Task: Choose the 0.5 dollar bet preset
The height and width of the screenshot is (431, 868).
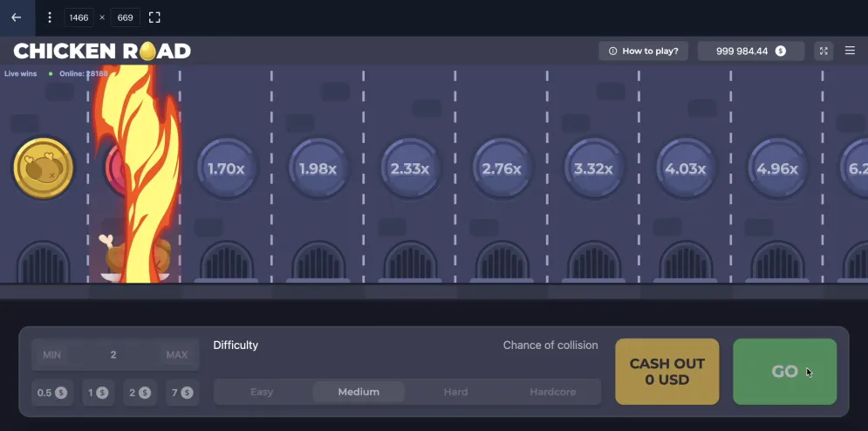Action: [x=52, y=393]
